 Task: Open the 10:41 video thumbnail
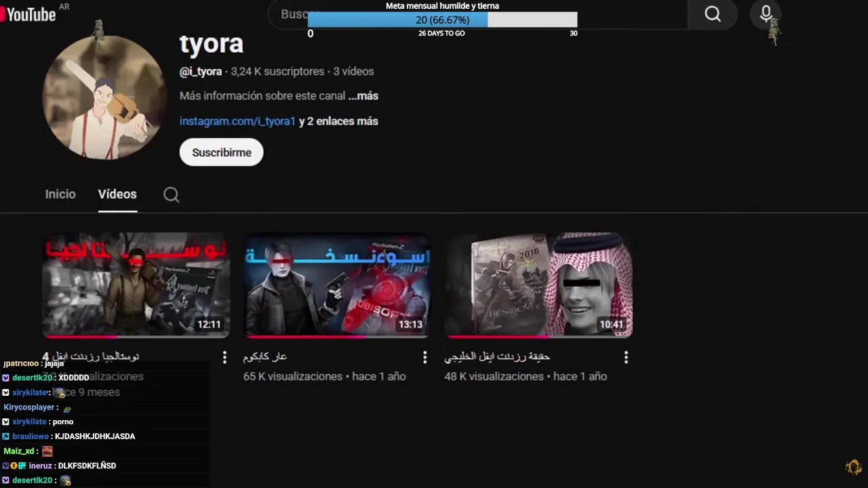point(538,285)
